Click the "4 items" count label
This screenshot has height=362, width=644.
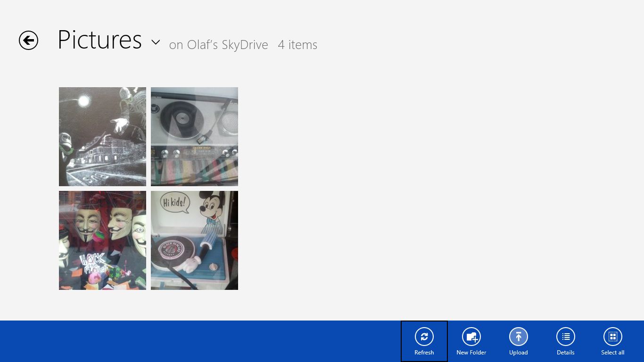[297, 45]
